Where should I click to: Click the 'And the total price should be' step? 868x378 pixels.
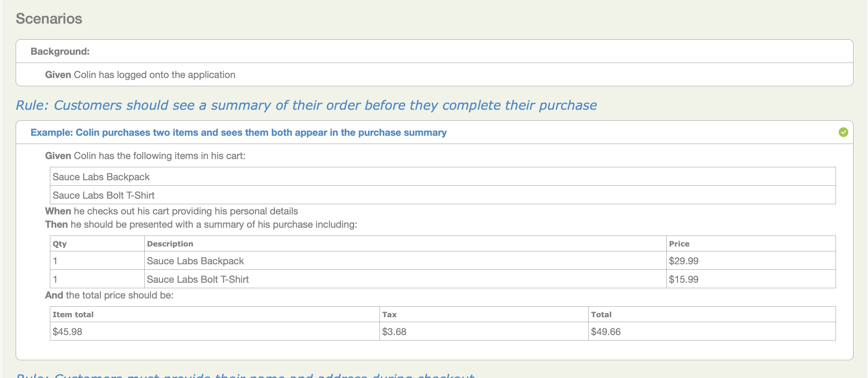point(109,295)
